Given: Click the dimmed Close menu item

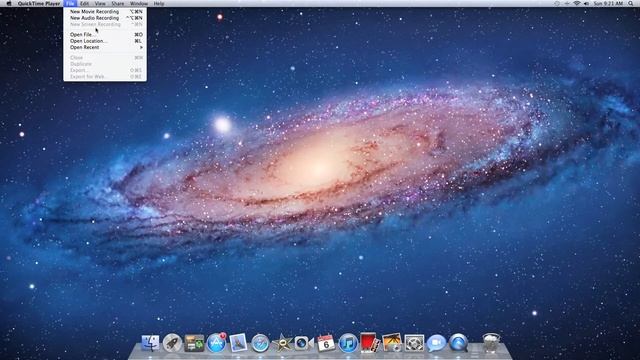Looking at the screenshot, I should pyautogui.click(x=105, y=58).
